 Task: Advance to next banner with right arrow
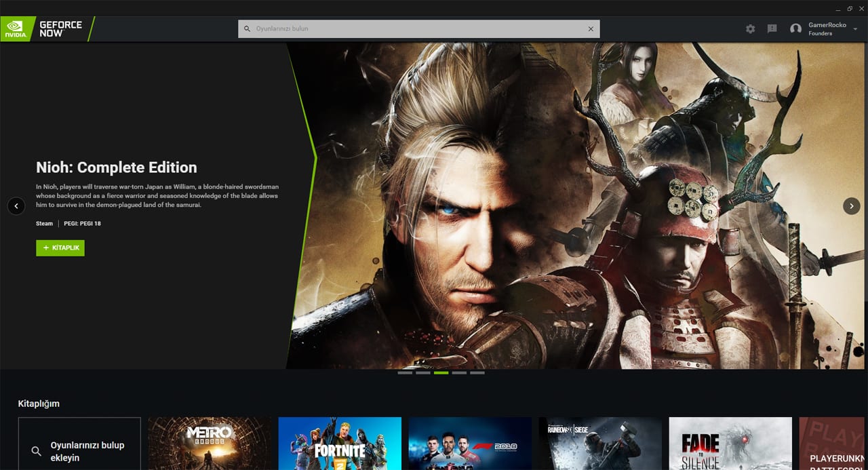pyautogui.click(x=851, y=206)
